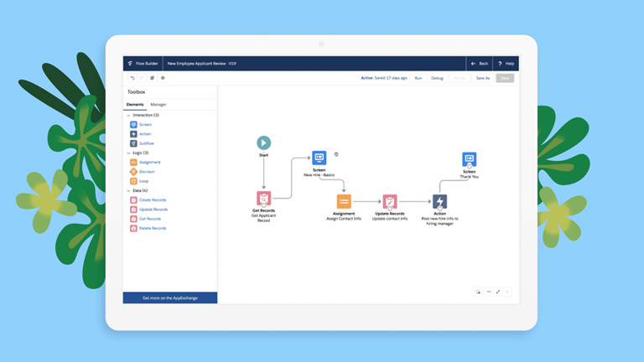Zoom out on the canvas
This screenshot has height=362, width=644.
[489, 292]
